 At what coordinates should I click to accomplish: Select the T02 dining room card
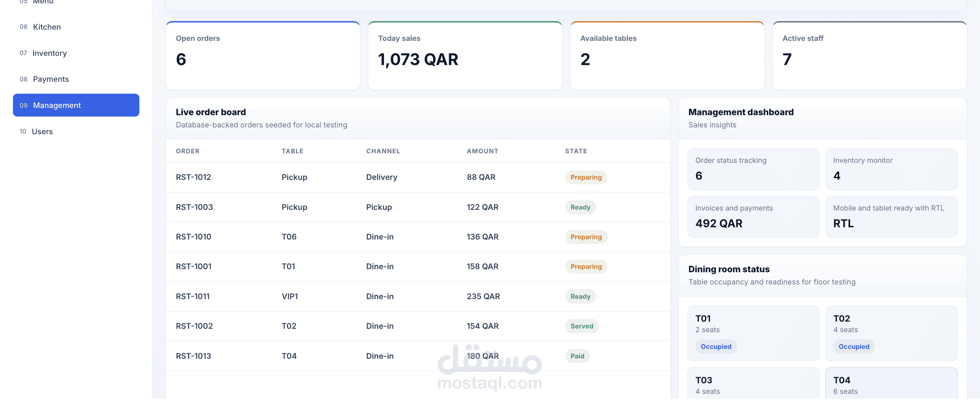click(891, 333)
